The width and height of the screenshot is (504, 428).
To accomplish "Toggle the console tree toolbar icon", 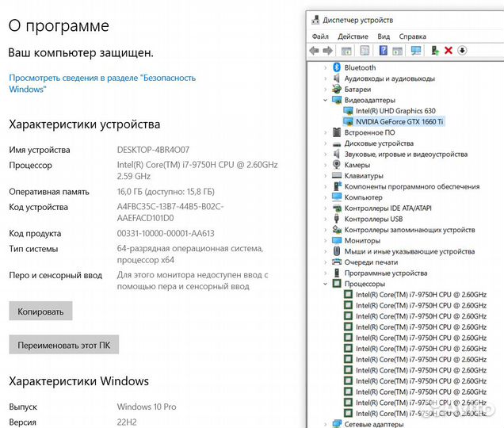I will pos(346,51).
